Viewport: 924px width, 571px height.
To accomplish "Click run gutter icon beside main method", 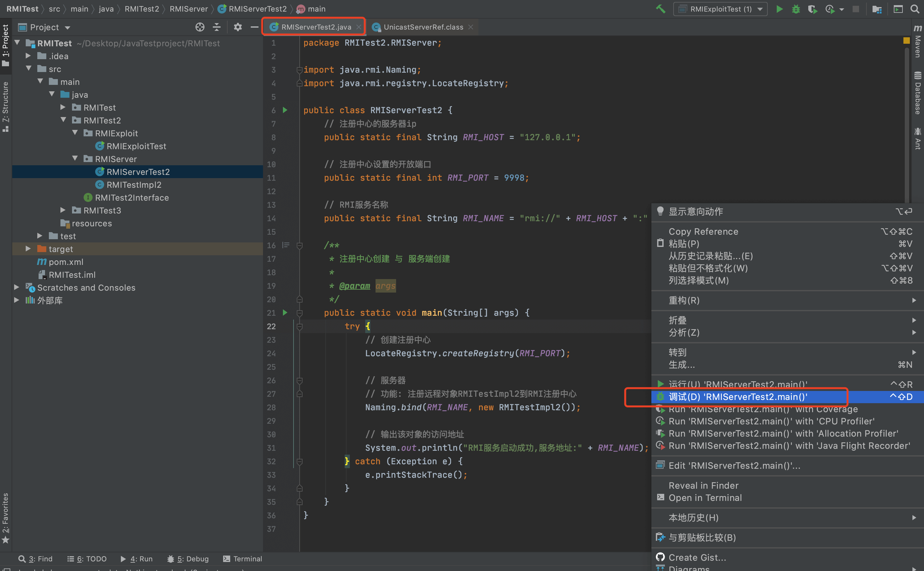I will point(285,312).
